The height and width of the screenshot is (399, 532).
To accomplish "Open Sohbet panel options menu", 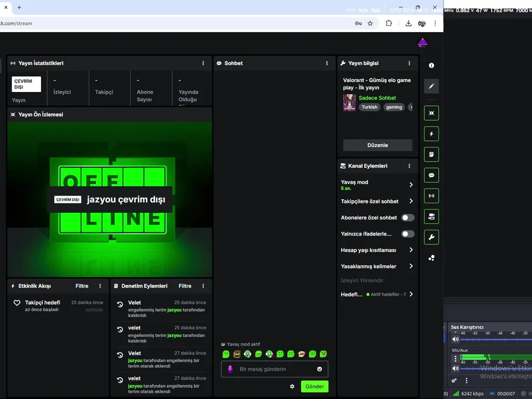I will tap(327, 63).
